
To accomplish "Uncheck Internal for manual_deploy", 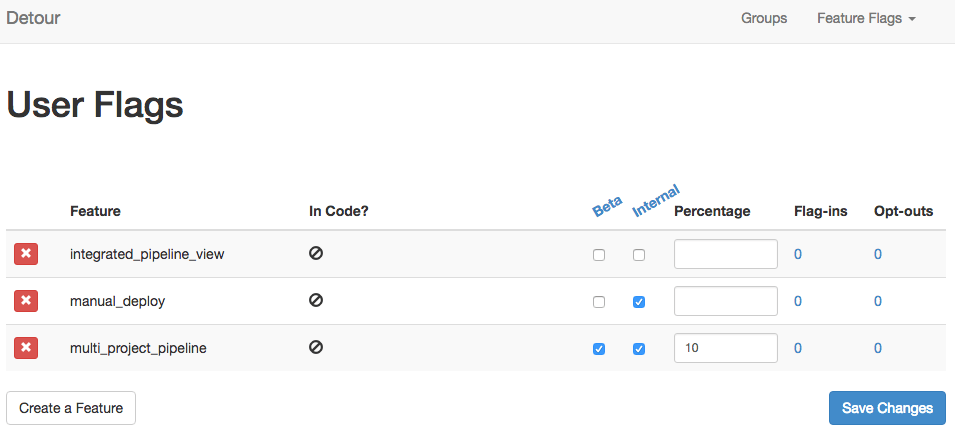I will pyautogui.click(x=639, y=302).
